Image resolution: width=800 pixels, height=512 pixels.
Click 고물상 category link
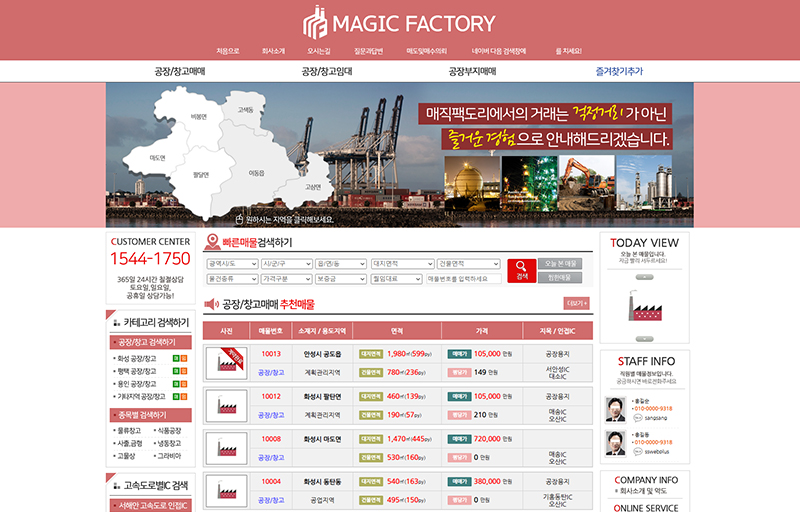click(126, 456)
